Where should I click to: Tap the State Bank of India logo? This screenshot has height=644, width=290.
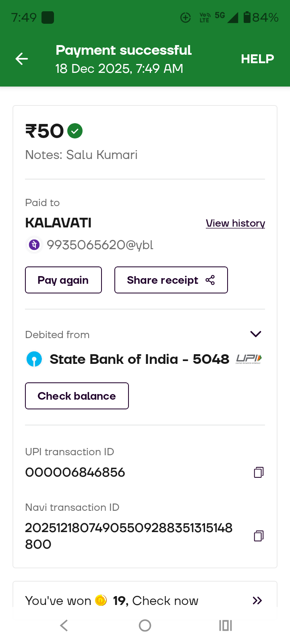click(x=34, y=359)
